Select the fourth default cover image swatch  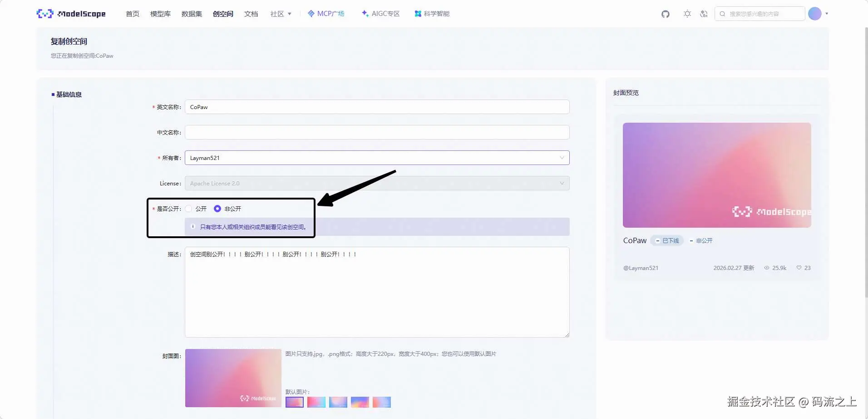point(360,402)
